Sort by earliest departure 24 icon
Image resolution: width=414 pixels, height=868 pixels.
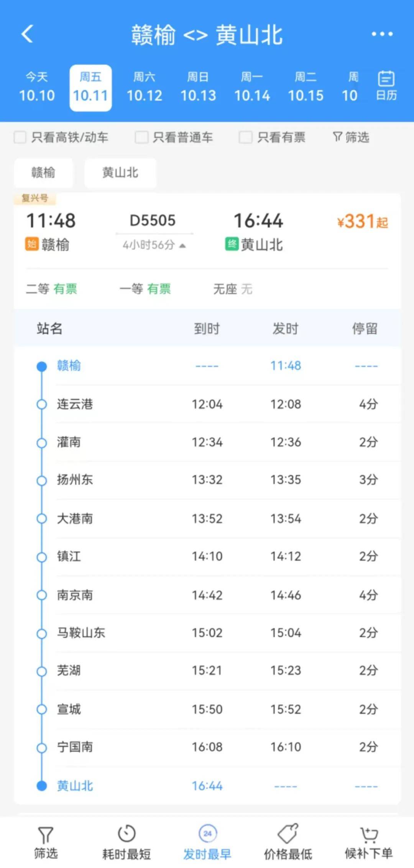point(207,834)
